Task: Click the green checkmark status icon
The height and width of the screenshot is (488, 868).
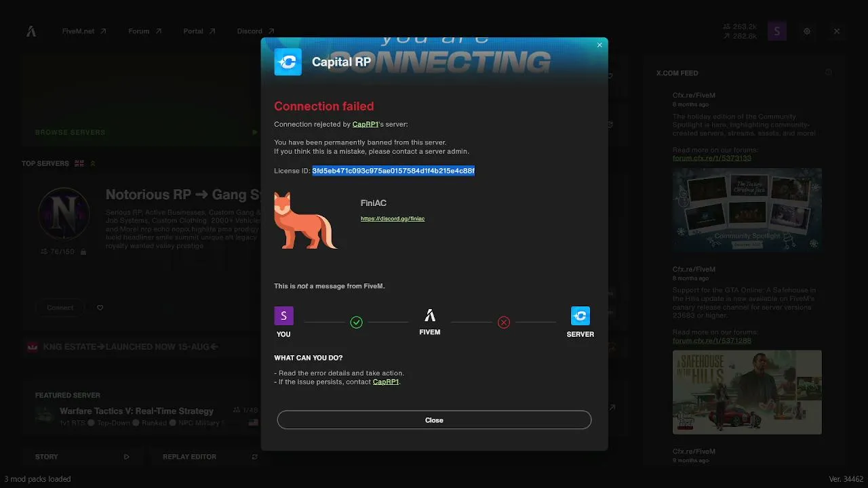Action: pyautogui.click(x=357, y=323)
